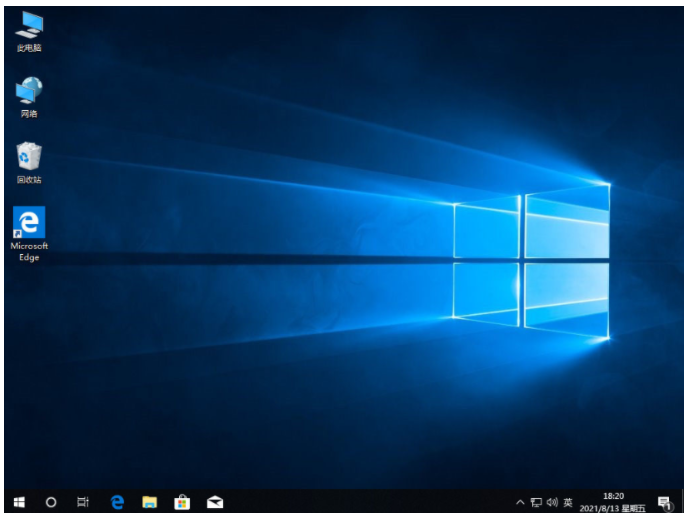Open the This PC (此电脑) desktop icon
This screenshot has width=685, height=514.
click(29, 25)
